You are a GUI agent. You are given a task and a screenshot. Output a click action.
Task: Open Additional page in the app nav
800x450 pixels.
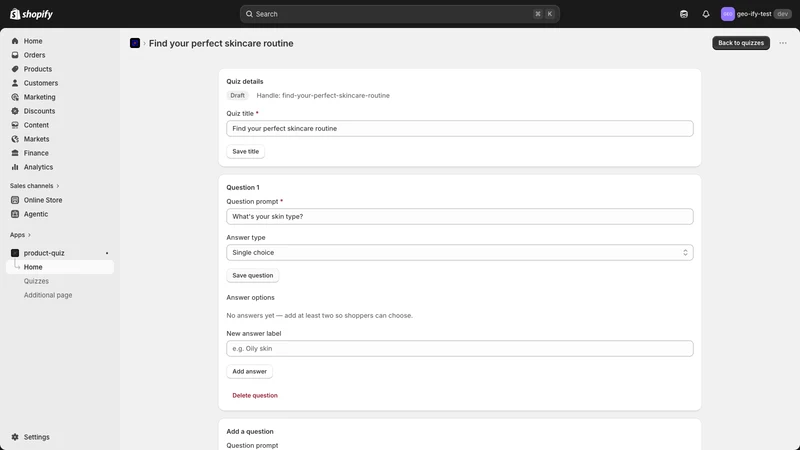(48, 295)
